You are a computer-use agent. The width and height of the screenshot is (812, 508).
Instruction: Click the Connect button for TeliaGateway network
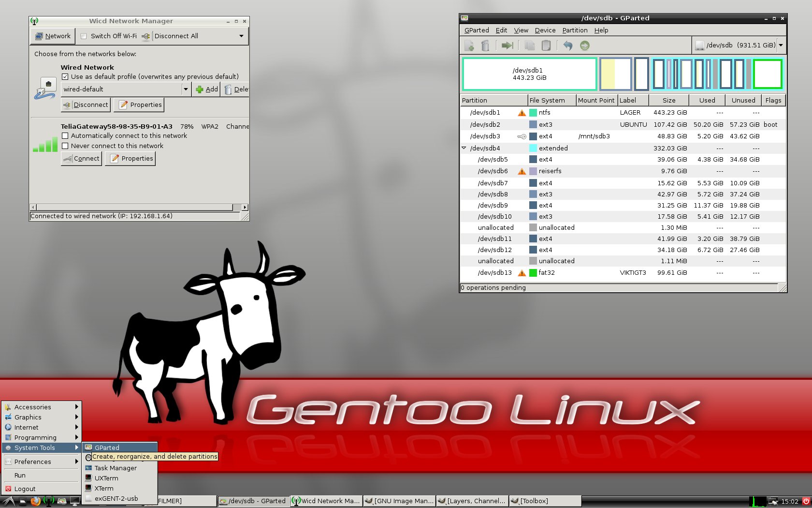(x=81, y=159)
